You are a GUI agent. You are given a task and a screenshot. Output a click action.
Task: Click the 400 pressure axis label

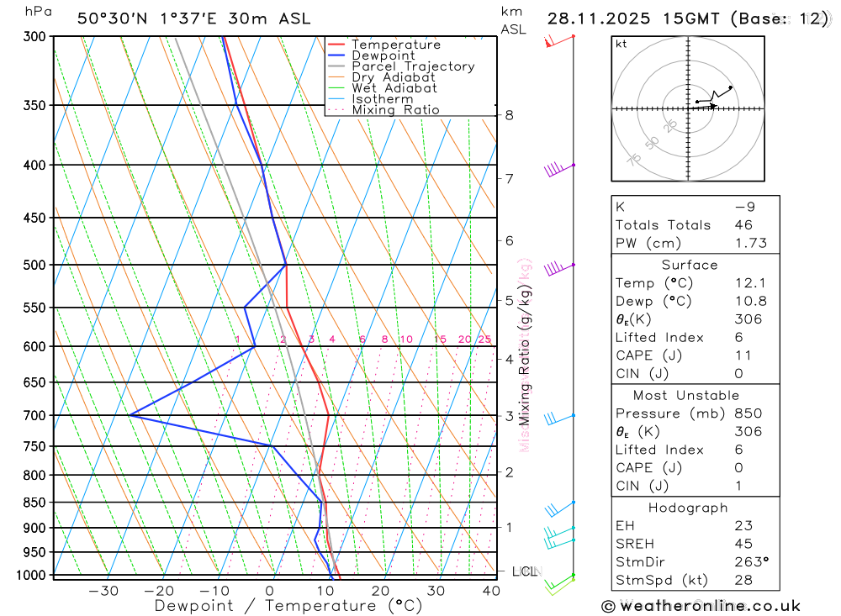point(34,165)
